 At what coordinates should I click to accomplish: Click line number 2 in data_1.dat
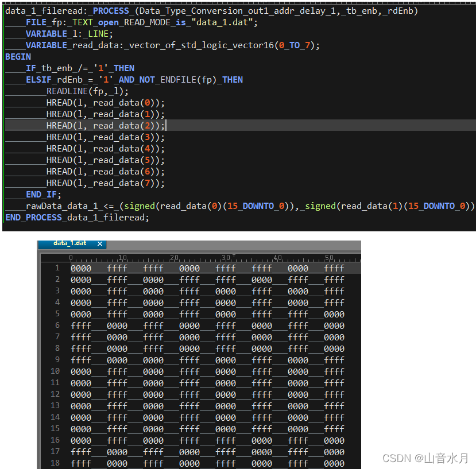57,280
